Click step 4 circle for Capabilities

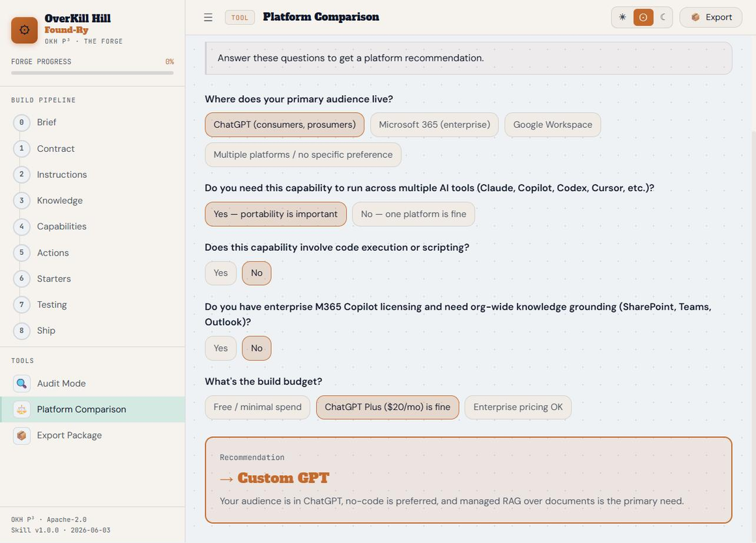[x=22, y=227]
